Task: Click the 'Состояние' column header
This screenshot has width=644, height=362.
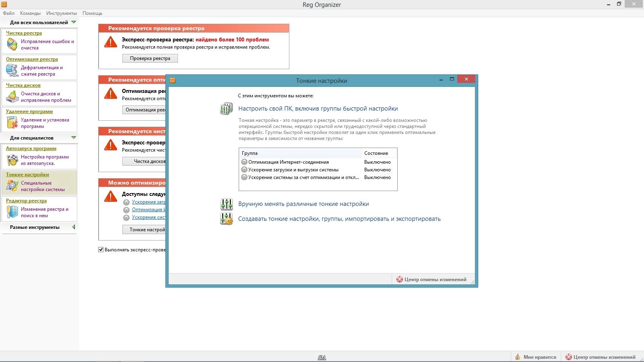Action: [379, 153]
